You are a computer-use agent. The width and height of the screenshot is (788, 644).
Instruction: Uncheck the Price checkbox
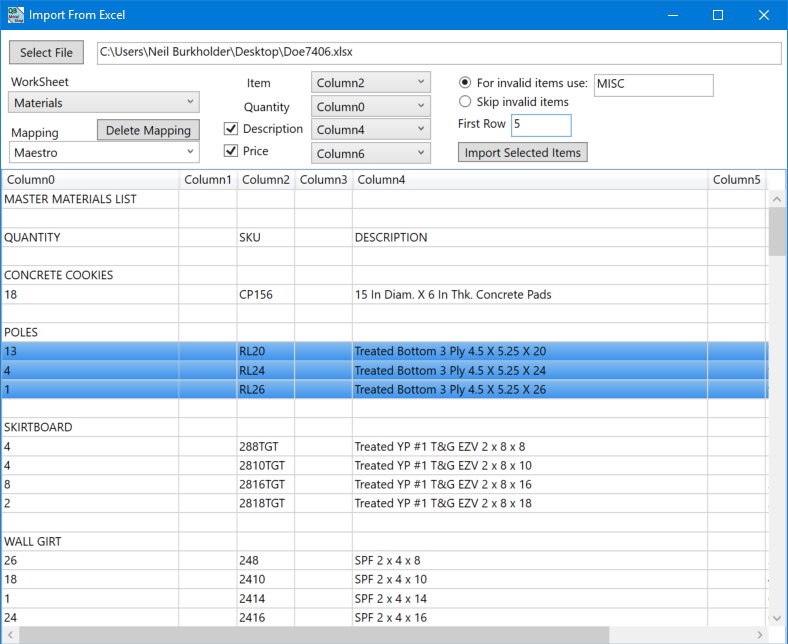click(x=231, y=151)
